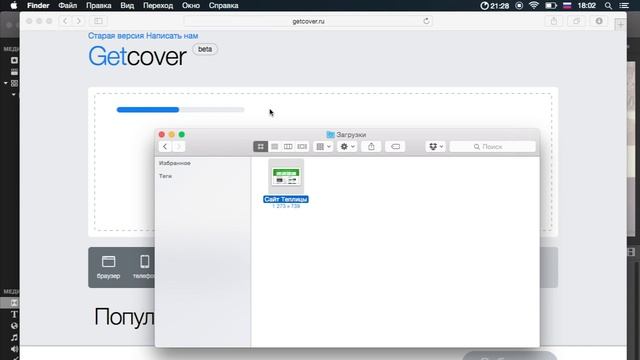This screenshot has width=640, height=360.
Task: Click the Теги sidebar heading
Action: pos(165,176)
